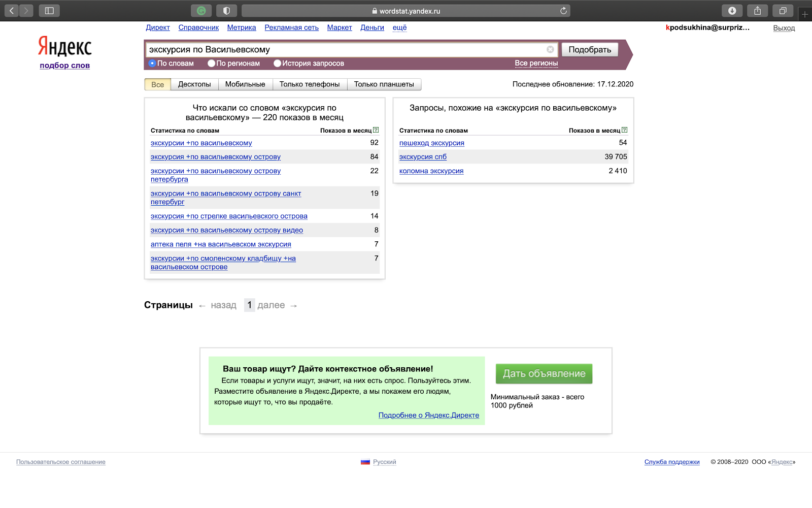This screenshot has height=508, width=812.
Task: Open the similar query 'пешеход экскурсия'
Action: pos(432,143)
